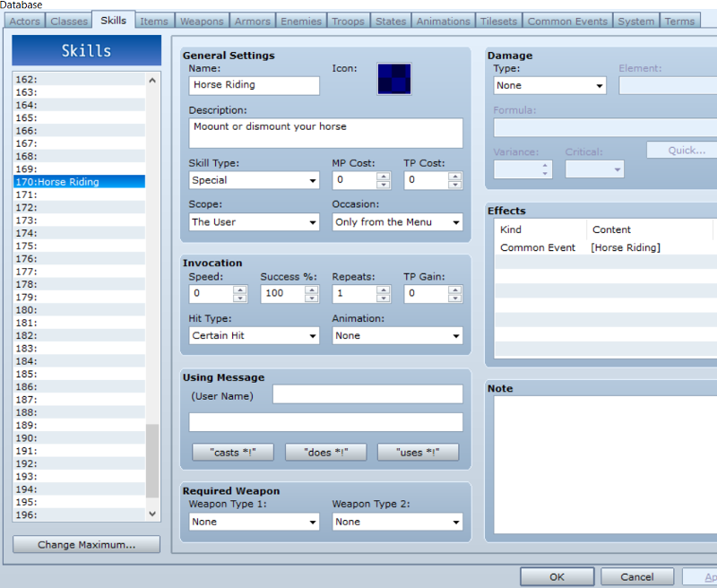
Task: Select empty skill slot 171
Action: (x=79, y=195)
